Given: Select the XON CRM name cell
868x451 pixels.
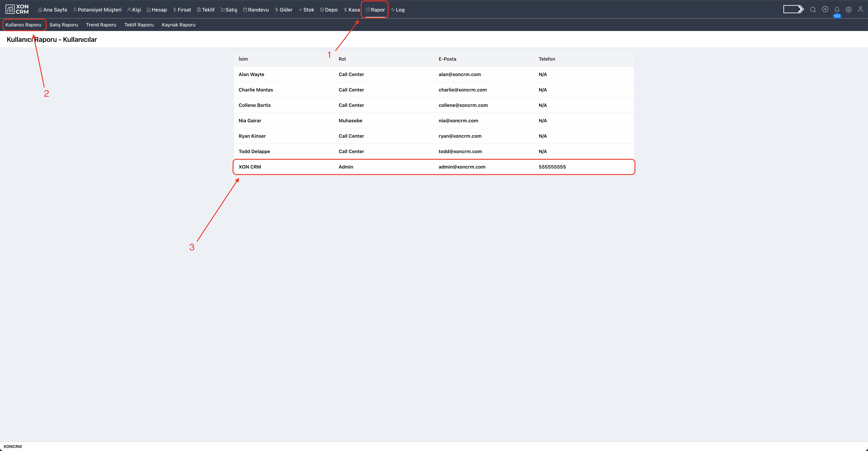Looking at the screenshot, I should pos(250,167).
